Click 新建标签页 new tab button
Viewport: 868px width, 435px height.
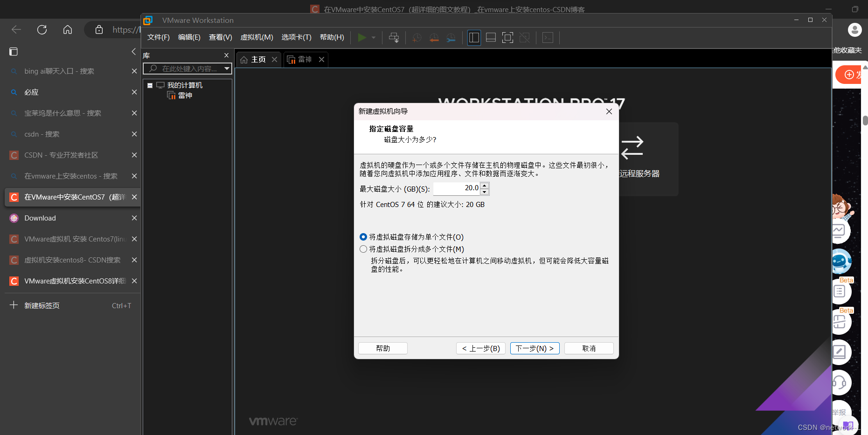pyautogui.click(x=70, y=305)
